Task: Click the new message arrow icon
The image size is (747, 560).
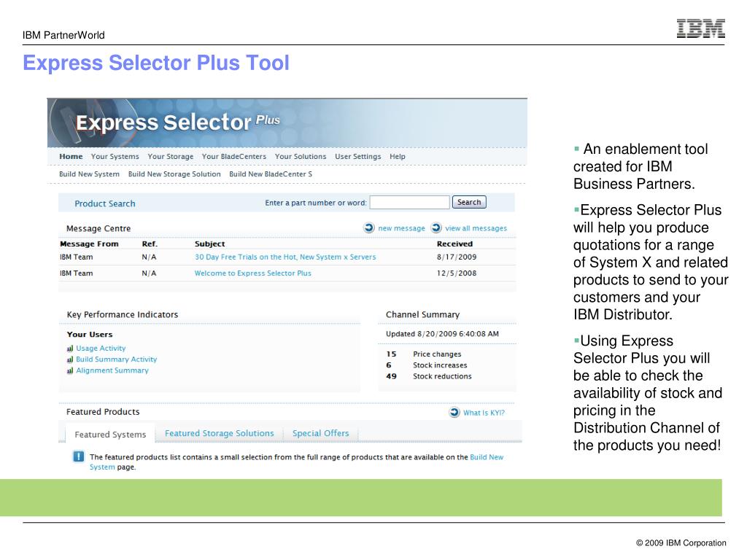Action: coord(369,228)
